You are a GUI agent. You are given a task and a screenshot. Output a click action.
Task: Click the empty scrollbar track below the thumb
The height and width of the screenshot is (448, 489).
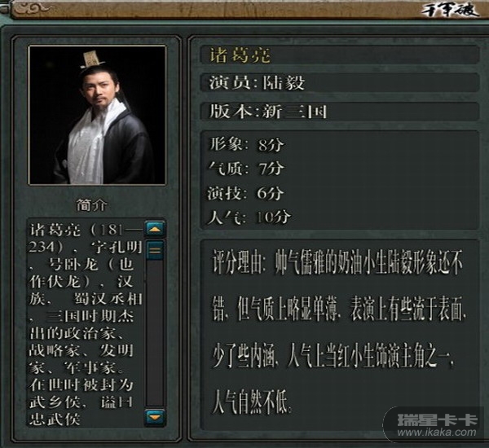click(x=156, y=334)
